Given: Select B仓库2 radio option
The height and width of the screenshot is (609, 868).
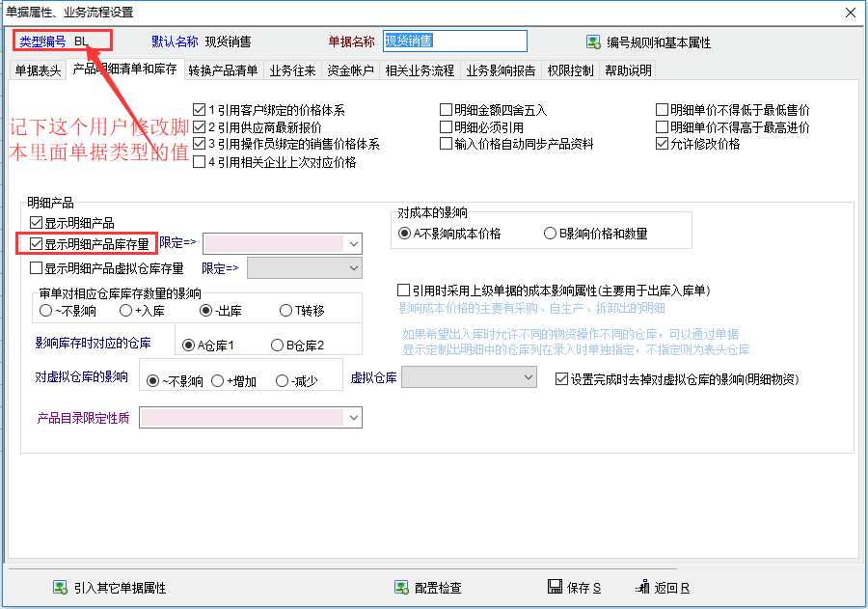Looking at the screenshot, I should [278, 346].
